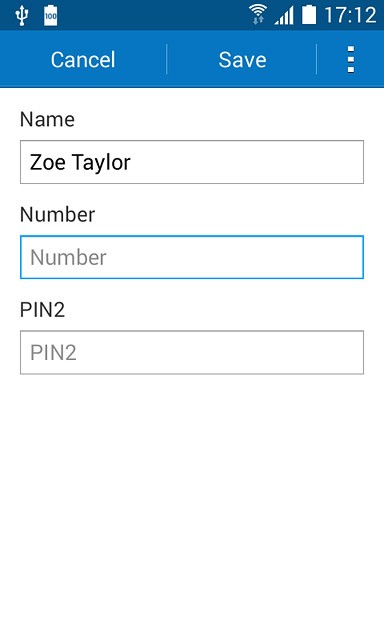
Task: Tap the 100 battery percentage notification icon
Action: 51,16
